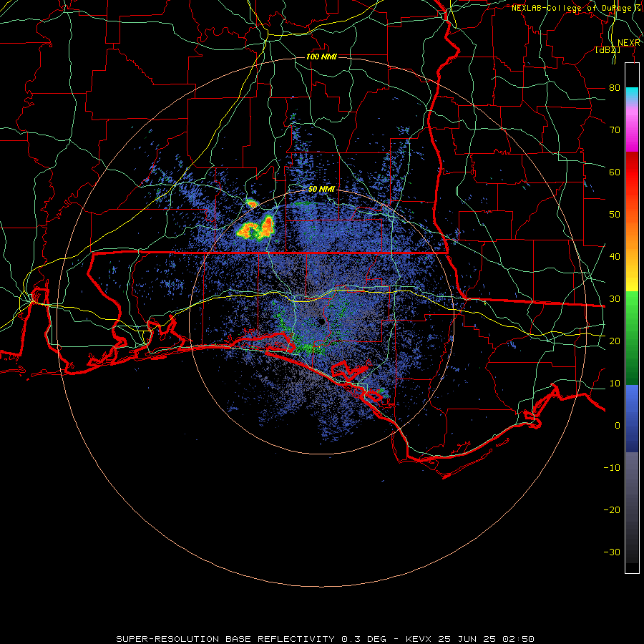Click the small storm cell north of large cell
644x644 pixels.
[x=251, y=203]
